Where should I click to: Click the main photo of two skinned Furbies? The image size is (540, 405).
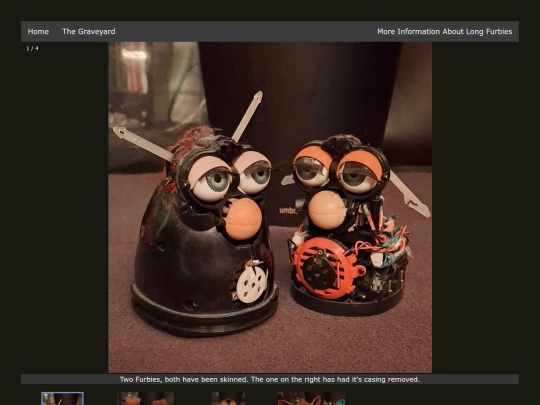point(270,207)
